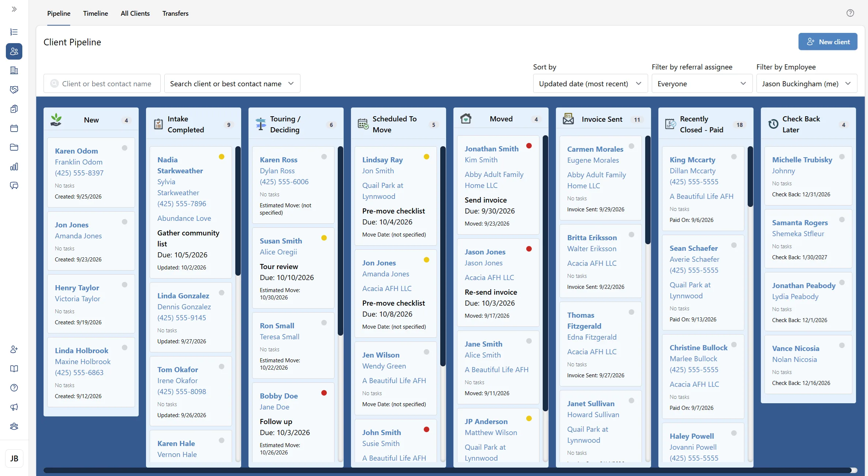The height and width of the screenshot is (476, 868).
Task: Open the megaphone announcements sidebar icon
Action: click(14, 407)
